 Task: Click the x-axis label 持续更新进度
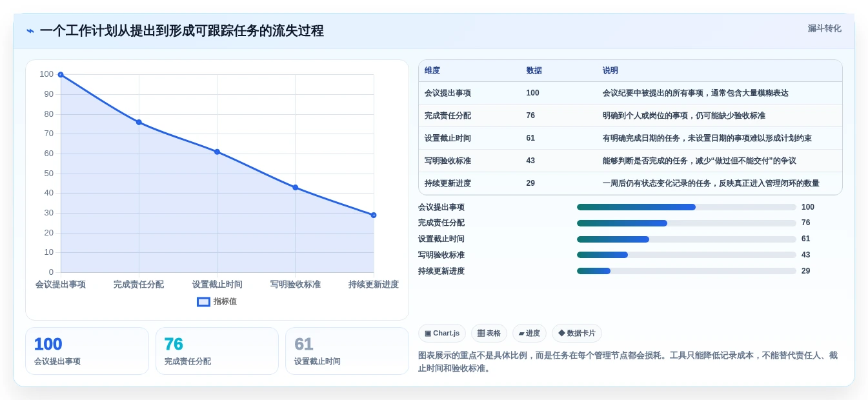374,285
